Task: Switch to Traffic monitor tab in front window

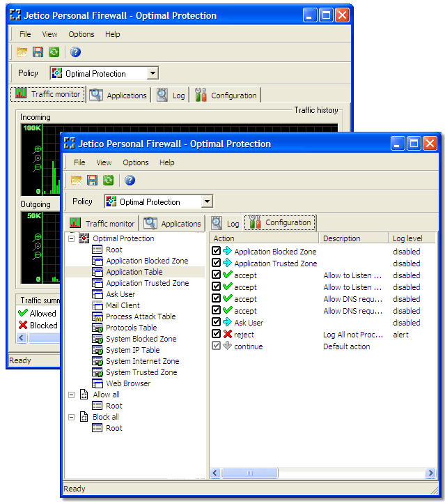Action: point(102,223)
